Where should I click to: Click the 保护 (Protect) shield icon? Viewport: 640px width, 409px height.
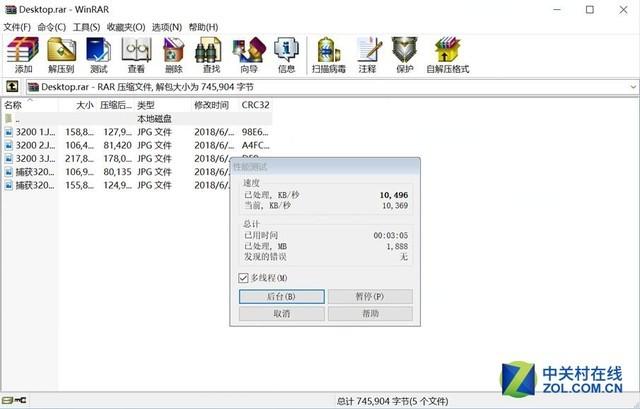coord(404,55)
